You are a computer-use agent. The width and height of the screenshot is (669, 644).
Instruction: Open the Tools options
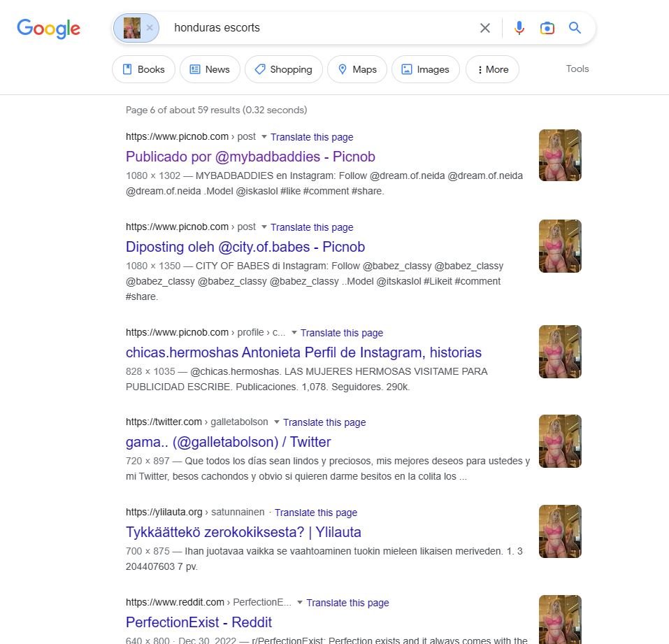[x=577, y=69]
